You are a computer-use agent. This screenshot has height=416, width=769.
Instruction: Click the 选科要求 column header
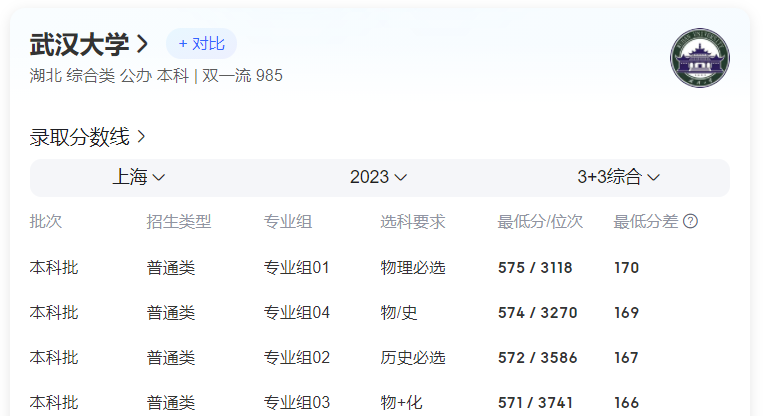tap(412, 221)
